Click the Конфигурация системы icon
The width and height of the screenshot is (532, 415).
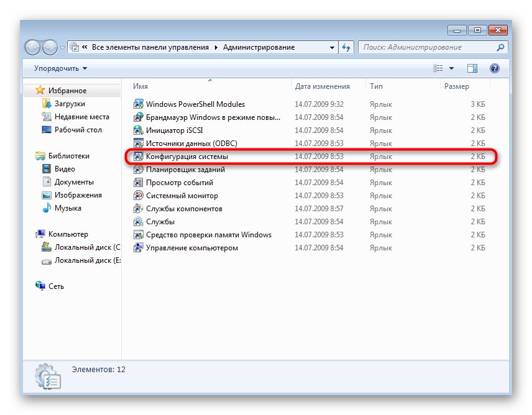[x=138, y=157]
